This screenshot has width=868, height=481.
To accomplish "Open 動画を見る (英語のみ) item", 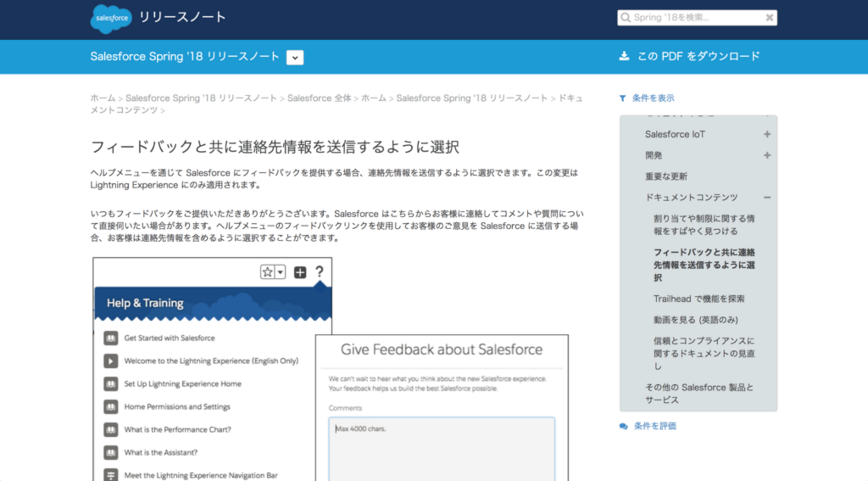I will coord(696,320).
